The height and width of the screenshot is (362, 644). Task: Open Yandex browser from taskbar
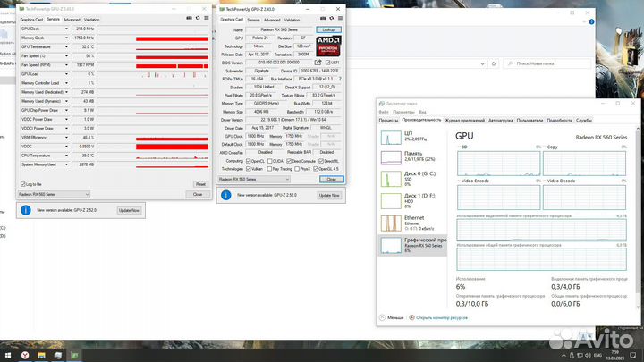(25, 355)
